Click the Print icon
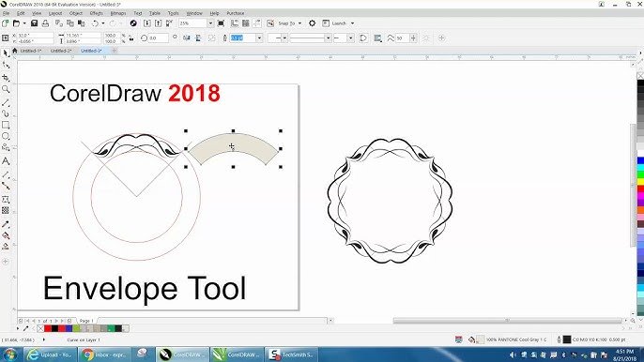 [46, 23]
